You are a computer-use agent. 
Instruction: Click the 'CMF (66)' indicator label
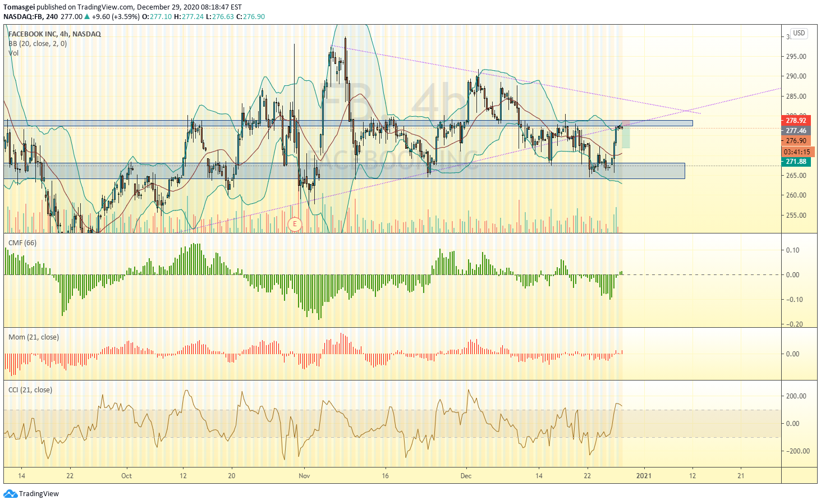[22, 242]
